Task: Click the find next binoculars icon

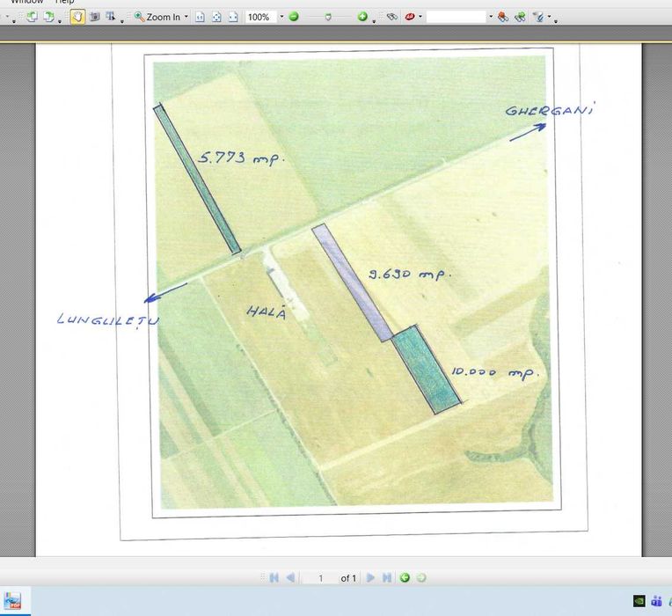Action: click(520, 17)
